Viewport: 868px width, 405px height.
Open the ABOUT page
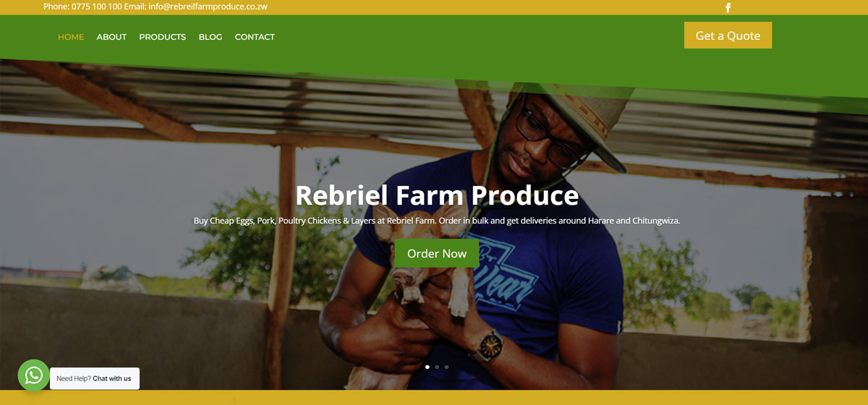(x=111, y=37)
